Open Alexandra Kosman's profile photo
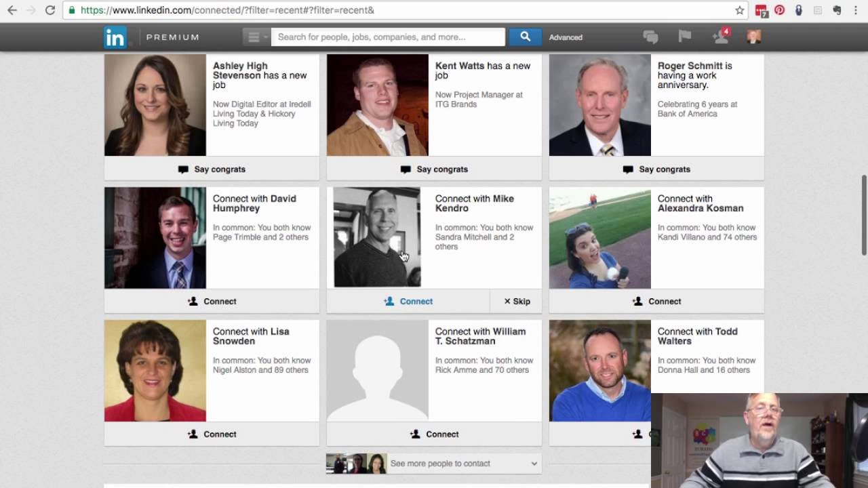 point(600,238)
